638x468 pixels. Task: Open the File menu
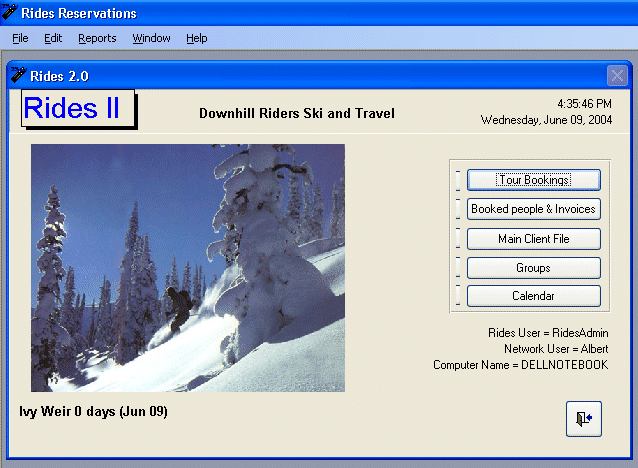tap(20, 38)
